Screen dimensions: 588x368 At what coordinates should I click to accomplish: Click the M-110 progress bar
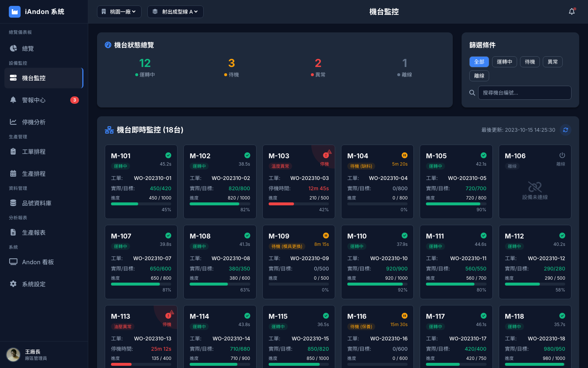coord(377,284)
